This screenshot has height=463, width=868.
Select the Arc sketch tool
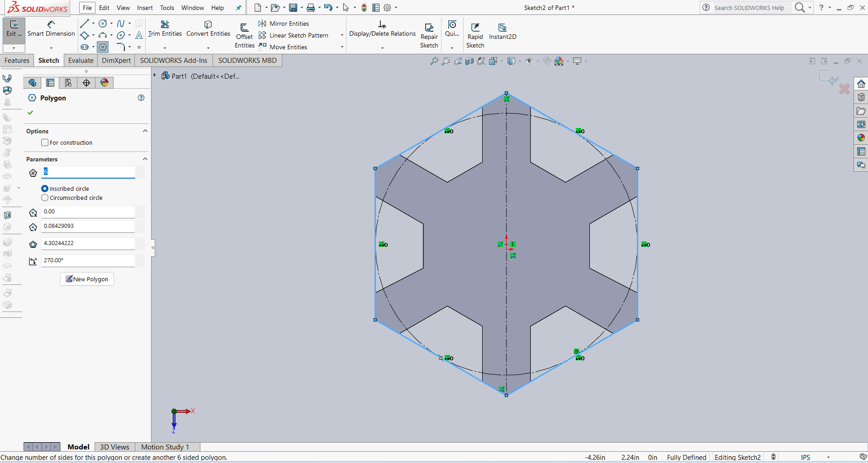tap(103, 35)
